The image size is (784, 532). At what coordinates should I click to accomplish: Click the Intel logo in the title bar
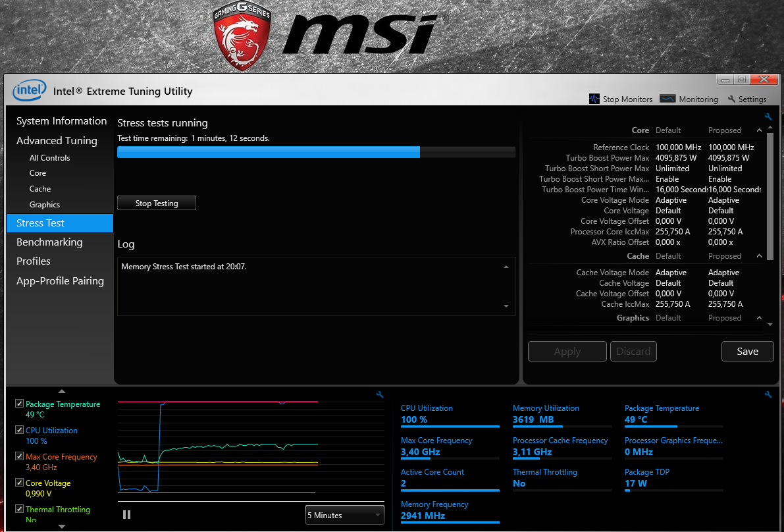point(30,90)
